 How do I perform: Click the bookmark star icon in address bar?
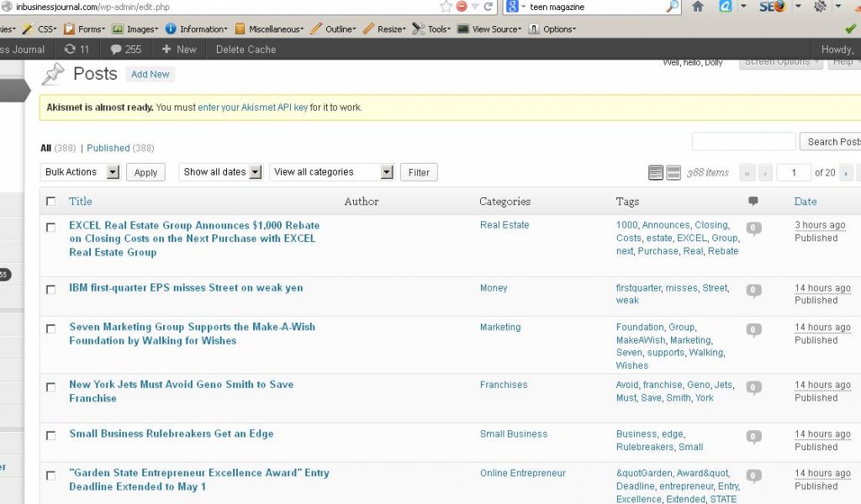click(x=446, y=7)
